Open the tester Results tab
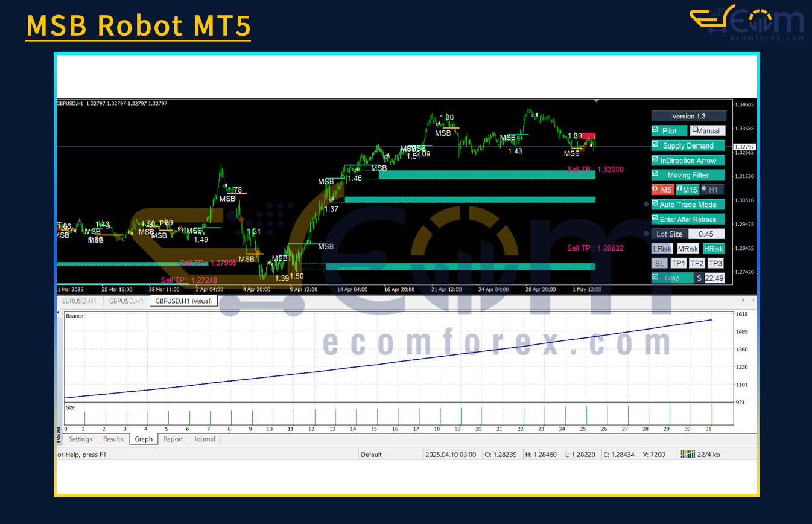Image resolution: width=812 pixels, height=524 pixels. click(x=113, y=439)
